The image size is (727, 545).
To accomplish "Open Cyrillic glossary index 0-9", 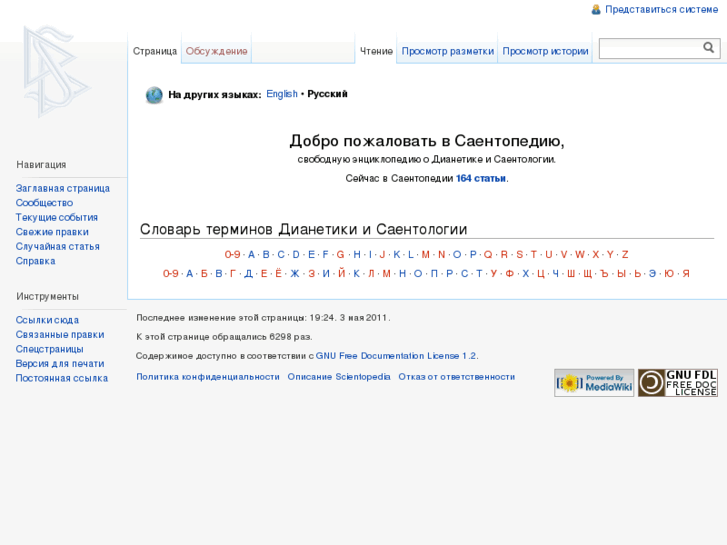I will [171, 274].
